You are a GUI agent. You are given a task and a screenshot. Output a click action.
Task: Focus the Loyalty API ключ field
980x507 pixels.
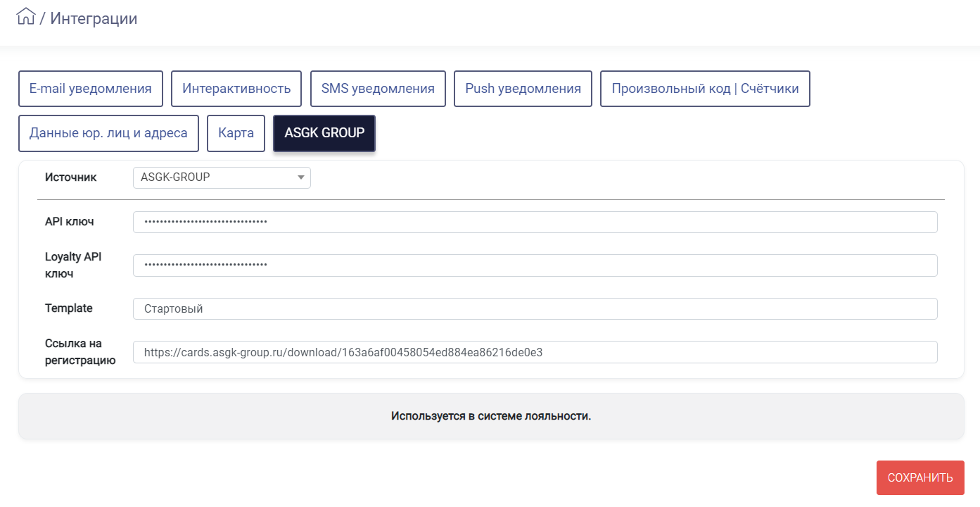(x=535, y=265)
